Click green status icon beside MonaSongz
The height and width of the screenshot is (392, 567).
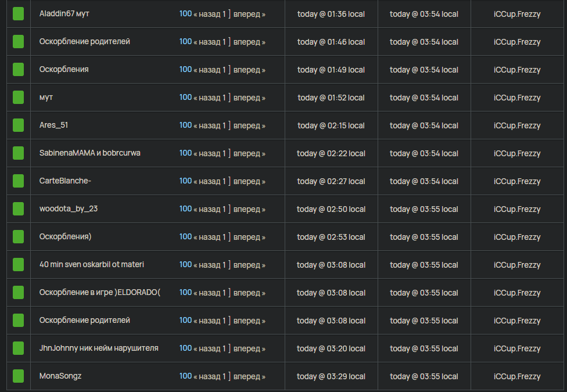(x=18, y=376)
